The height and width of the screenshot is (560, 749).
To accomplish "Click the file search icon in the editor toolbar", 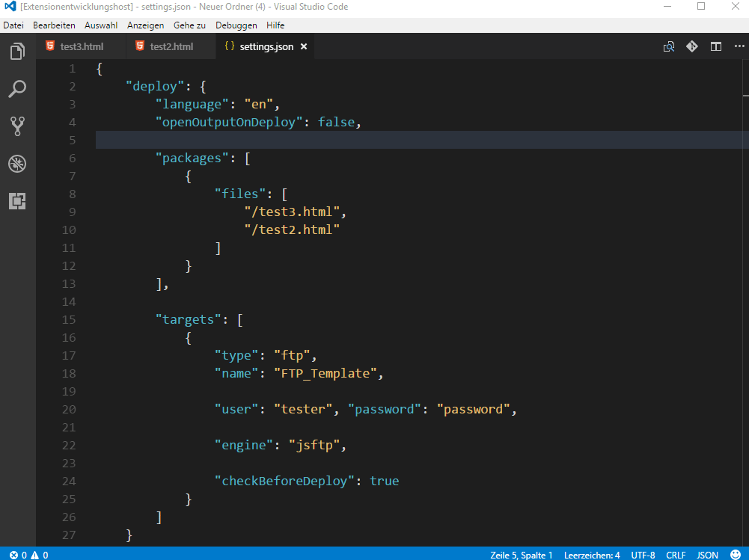I will pos(668,46).
